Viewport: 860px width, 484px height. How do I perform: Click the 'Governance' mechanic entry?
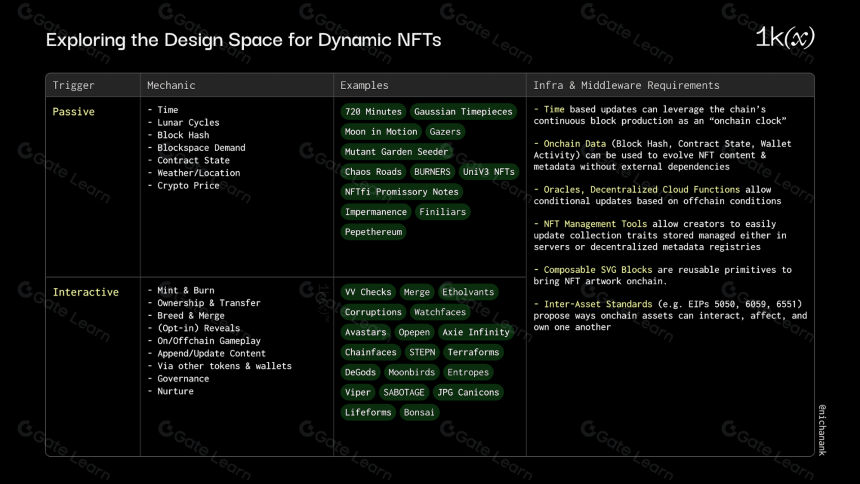[x=183, y=379]
